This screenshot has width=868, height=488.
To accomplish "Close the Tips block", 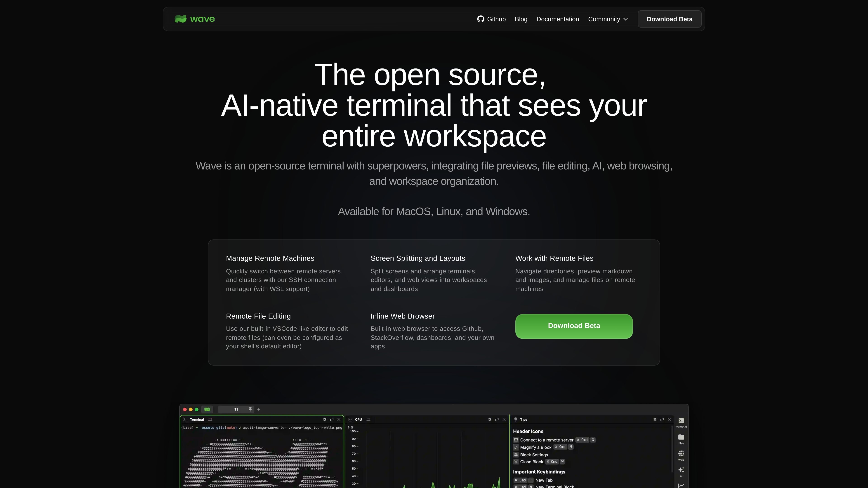I will 669,419.
